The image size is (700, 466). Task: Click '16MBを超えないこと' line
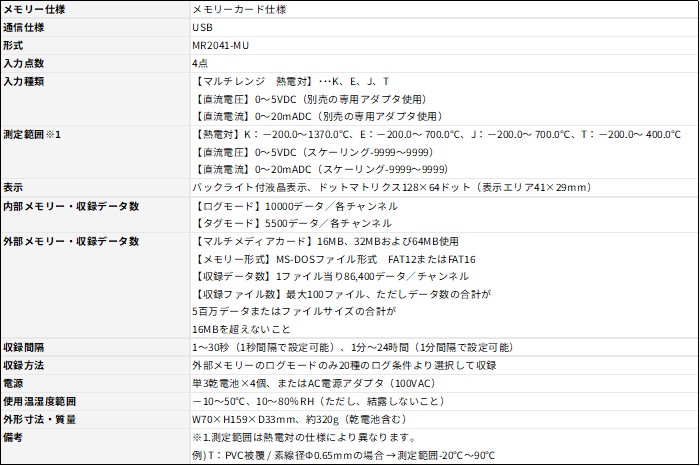pyautogui.click(x=242, y=329)
